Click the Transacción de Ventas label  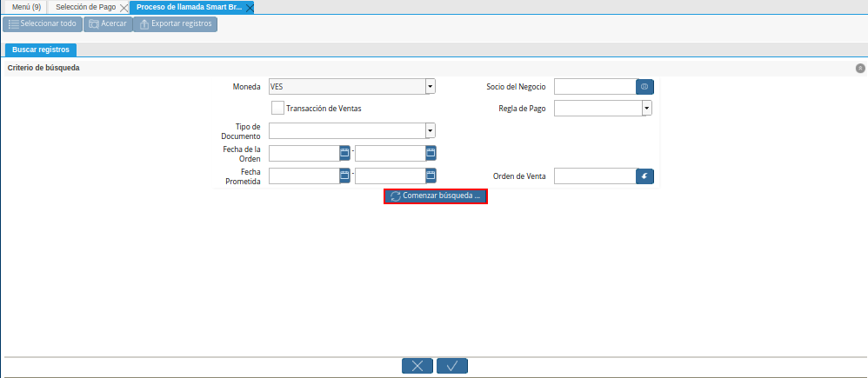pos(324,109)
